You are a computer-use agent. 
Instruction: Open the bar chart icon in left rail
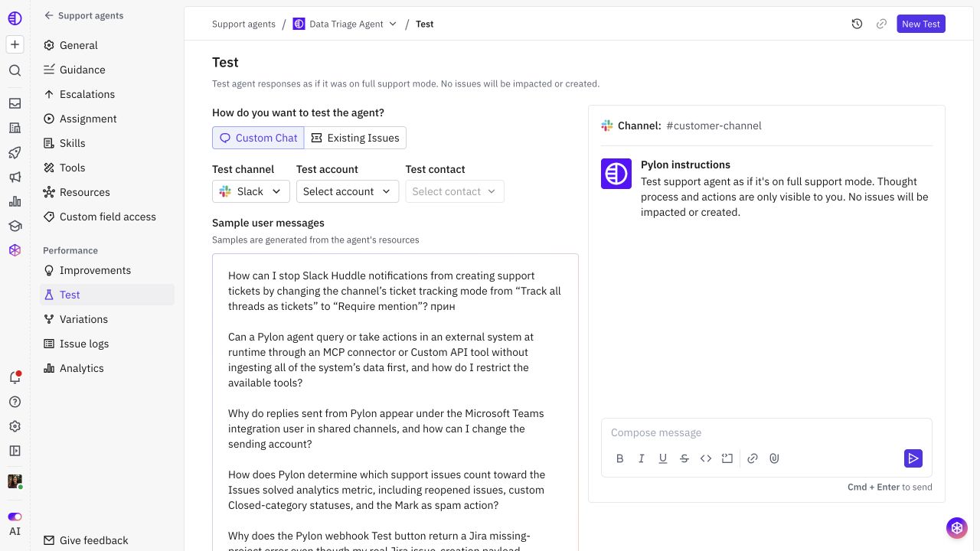point(15,201)
